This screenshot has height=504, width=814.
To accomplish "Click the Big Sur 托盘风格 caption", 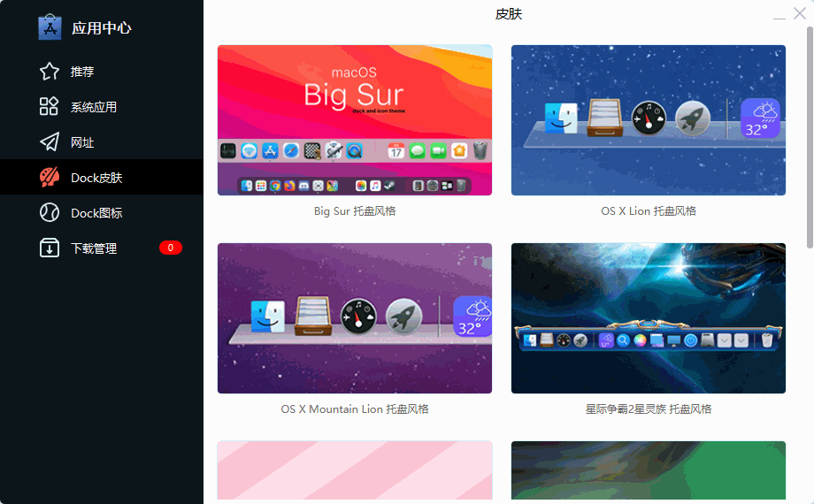I will [355, 211].
